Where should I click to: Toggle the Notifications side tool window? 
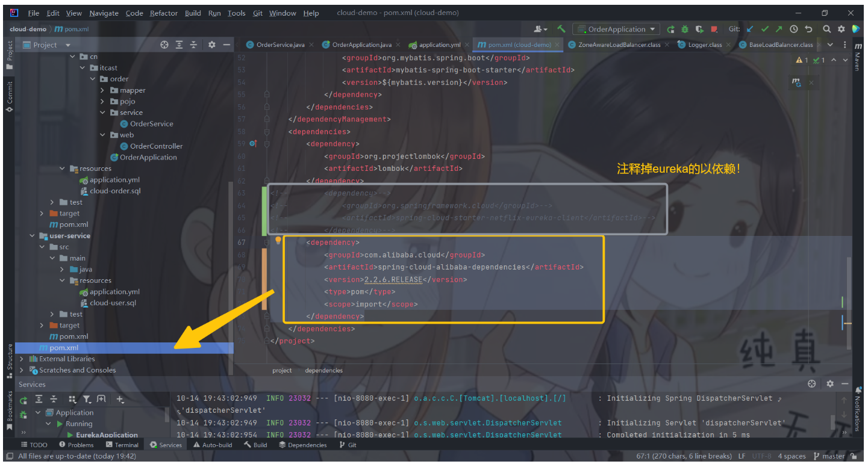[857, 409]
